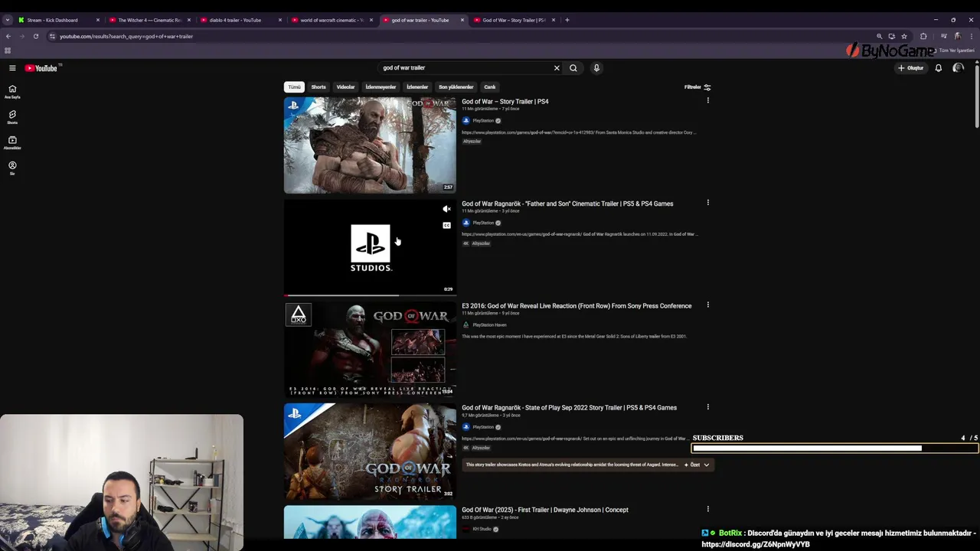980x551 pixels.
Task: Close the diablo 4 trailer tab
Action: click(279, 20)
